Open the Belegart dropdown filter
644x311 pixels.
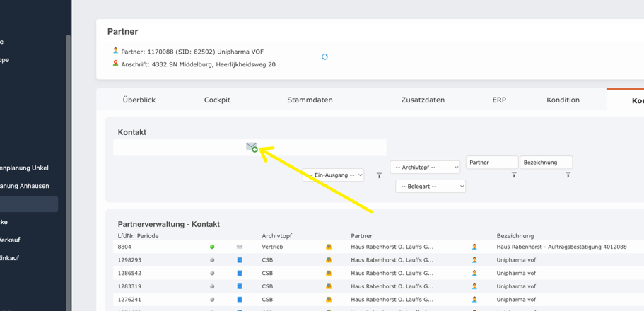tap(431, 186)
